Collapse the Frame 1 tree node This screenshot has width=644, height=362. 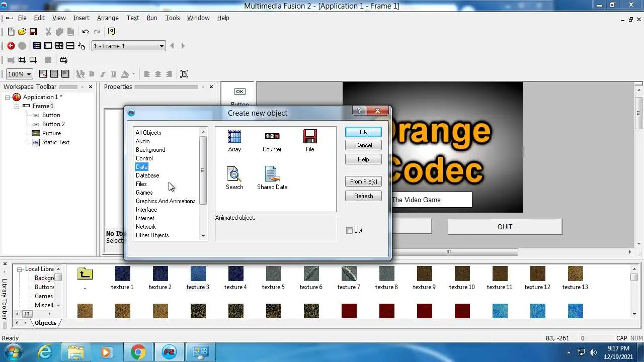pyautogui.click(x=17, y=106)
